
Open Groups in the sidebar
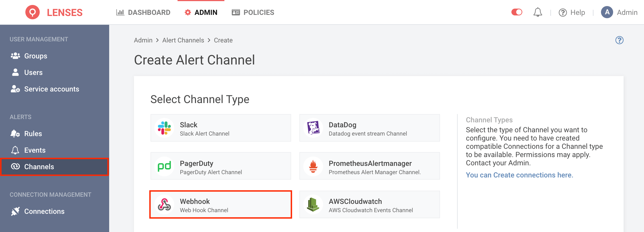click(x=55, y=56)
